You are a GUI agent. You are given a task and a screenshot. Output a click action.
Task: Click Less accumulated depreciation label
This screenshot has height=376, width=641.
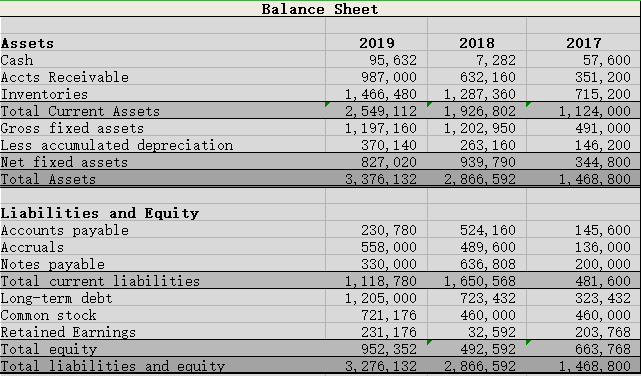[117, 145]
